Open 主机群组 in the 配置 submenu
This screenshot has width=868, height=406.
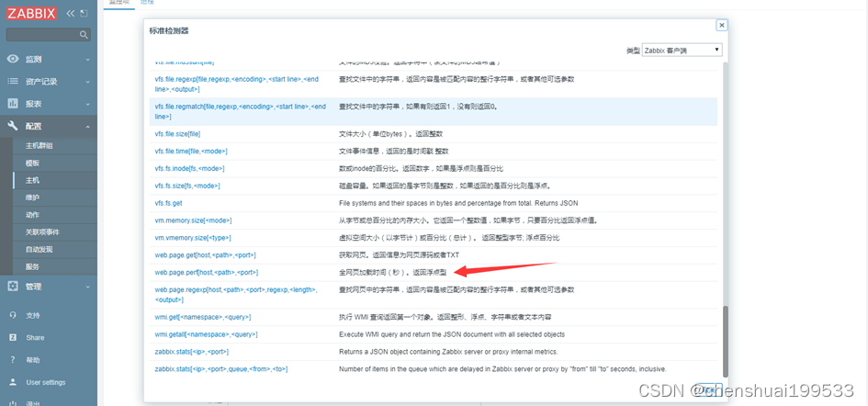point(39,146)
